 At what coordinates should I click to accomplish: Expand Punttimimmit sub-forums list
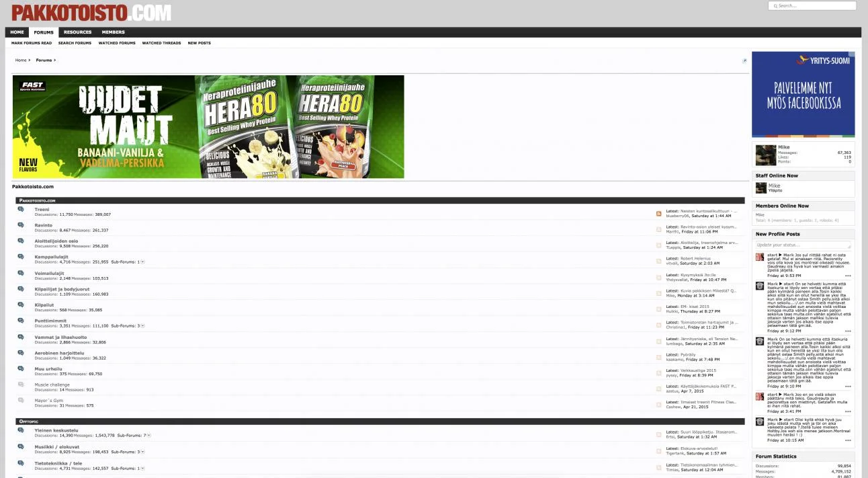(x=142, y=326)
